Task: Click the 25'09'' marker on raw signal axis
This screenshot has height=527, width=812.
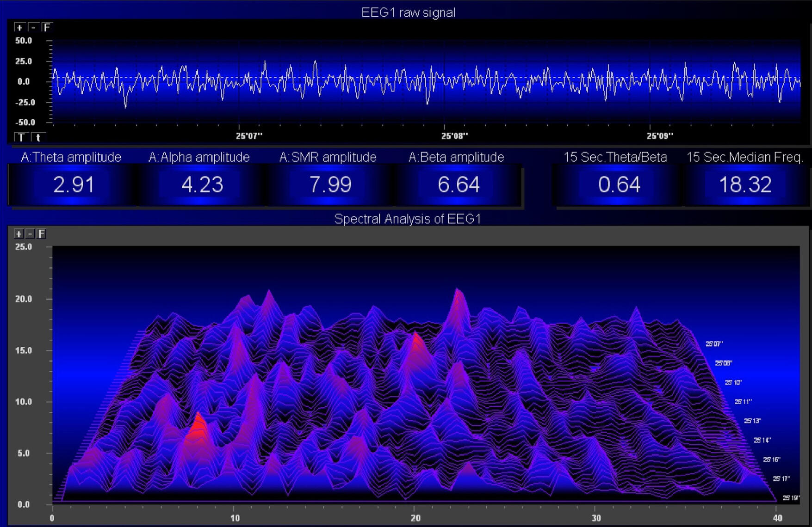Action: coord(660,136)
